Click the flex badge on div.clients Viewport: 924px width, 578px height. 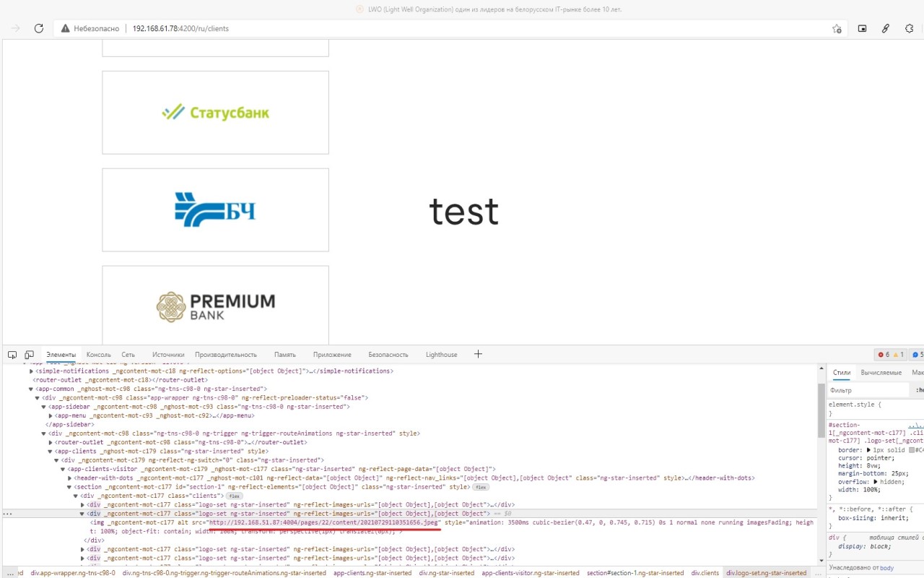pyautogui.click(x=234, y=496)
